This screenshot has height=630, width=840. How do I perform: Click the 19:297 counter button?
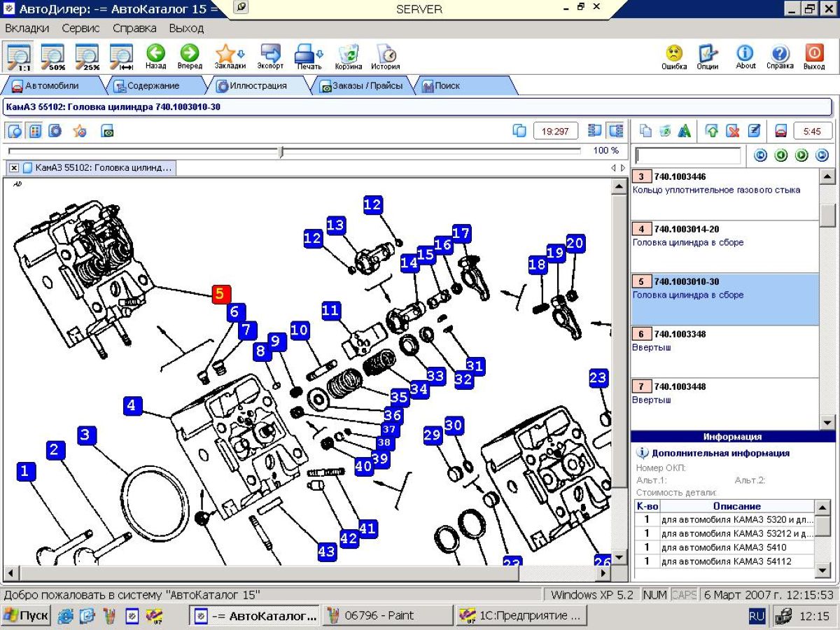point(556,131)
